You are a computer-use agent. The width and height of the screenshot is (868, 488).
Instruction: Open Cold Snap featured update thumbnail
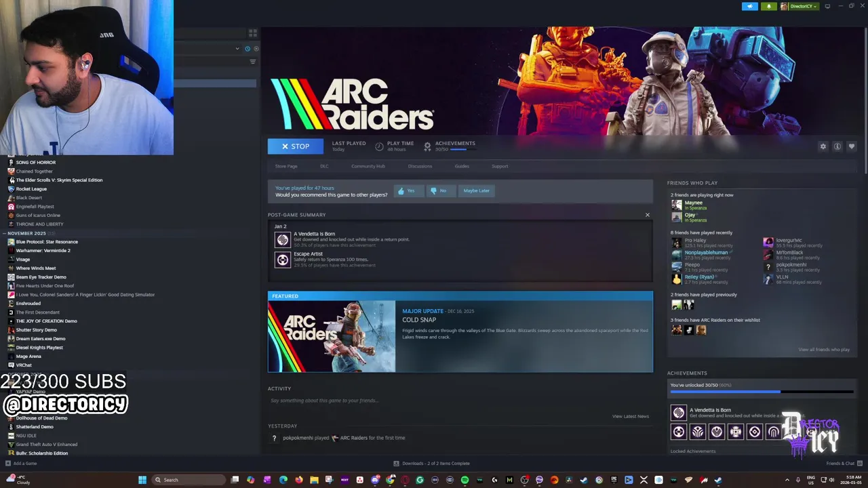(x=332, y=336)
